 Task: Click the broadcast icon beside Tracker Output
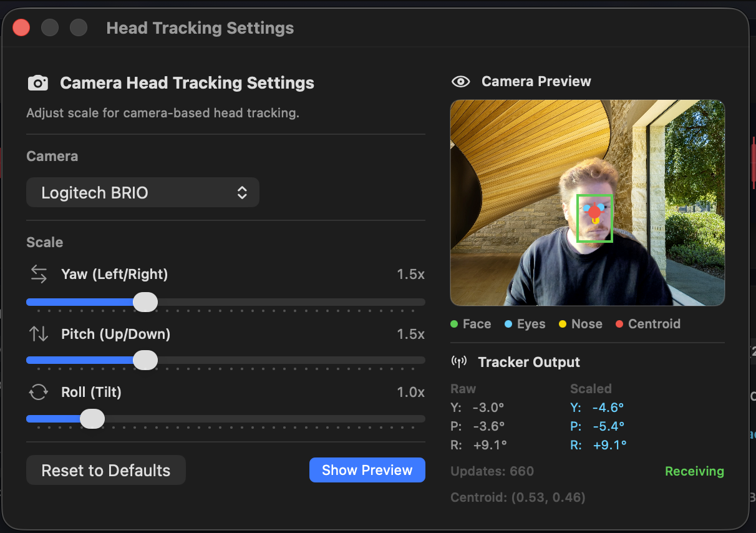point(459,361)
